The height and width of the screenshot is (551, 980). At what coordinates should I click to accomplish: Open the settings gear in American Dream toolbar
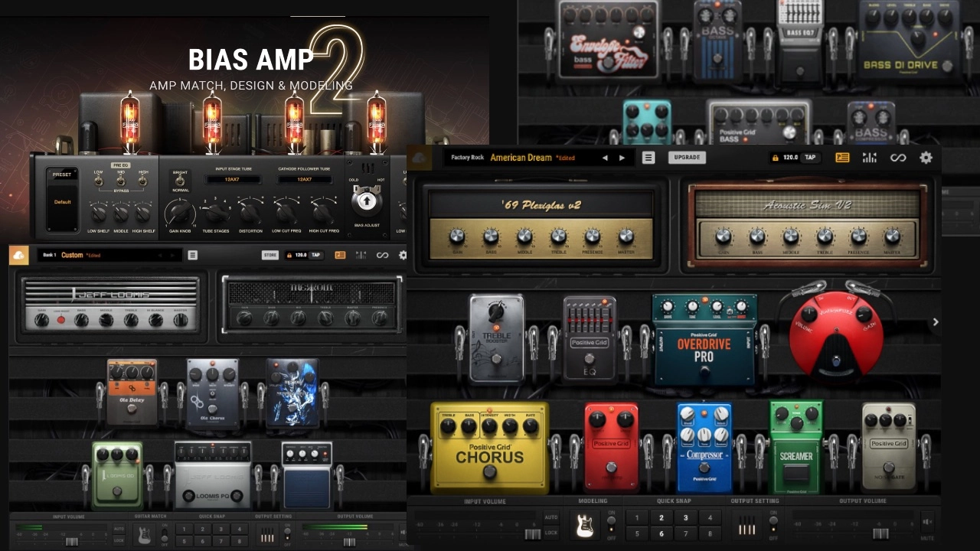click(x=926, y=158)
